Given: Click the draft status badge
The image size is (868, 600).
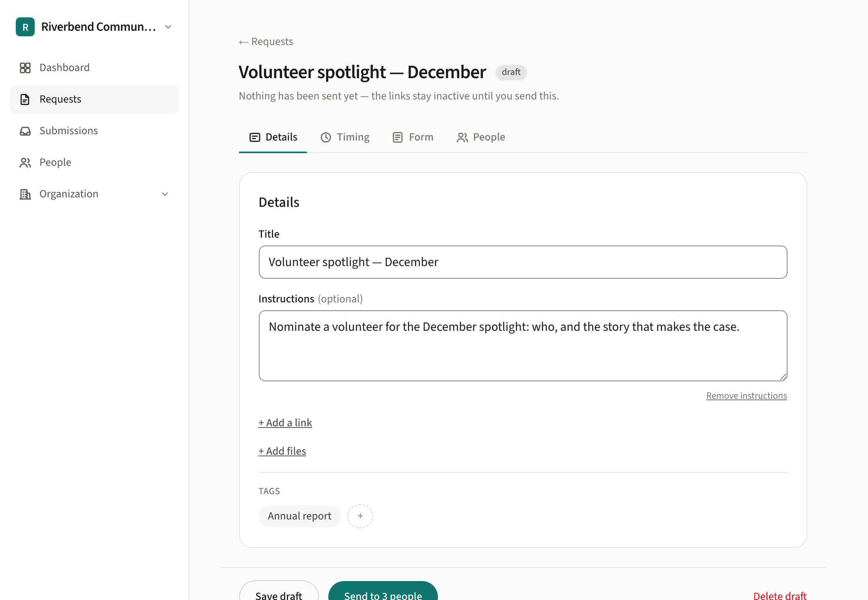Looking at the screenshot, I should [511, 72].
